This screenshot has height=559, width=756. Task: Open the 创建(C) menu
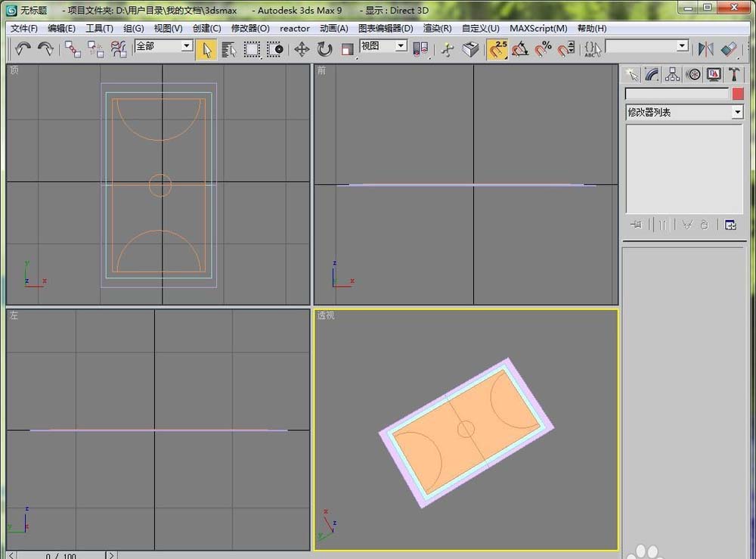[207, 29]
